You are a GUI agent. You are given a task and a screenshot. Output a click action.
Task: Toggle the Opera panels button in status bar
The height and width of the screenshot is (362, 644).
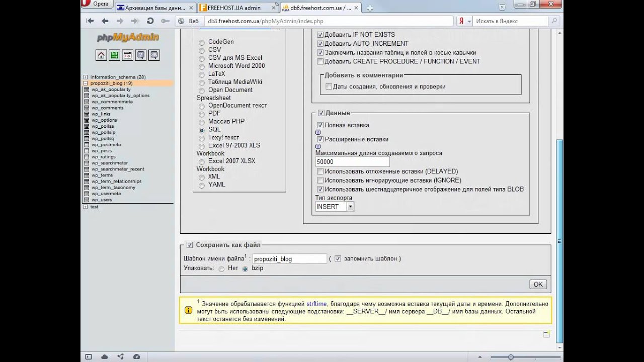click(89, 356)
